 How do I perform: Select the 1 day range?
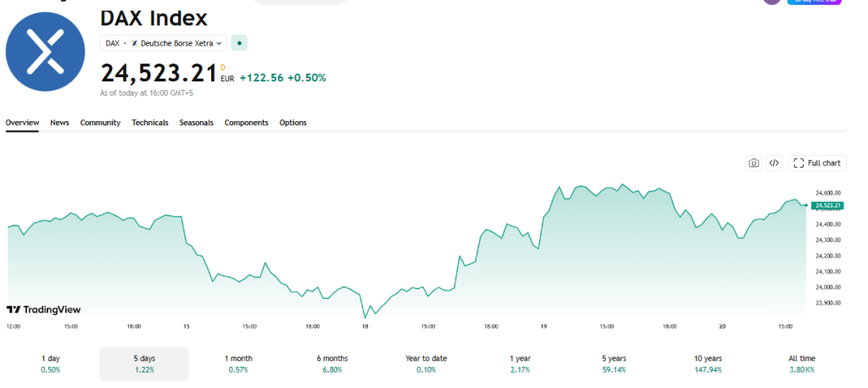coord(51,363)
